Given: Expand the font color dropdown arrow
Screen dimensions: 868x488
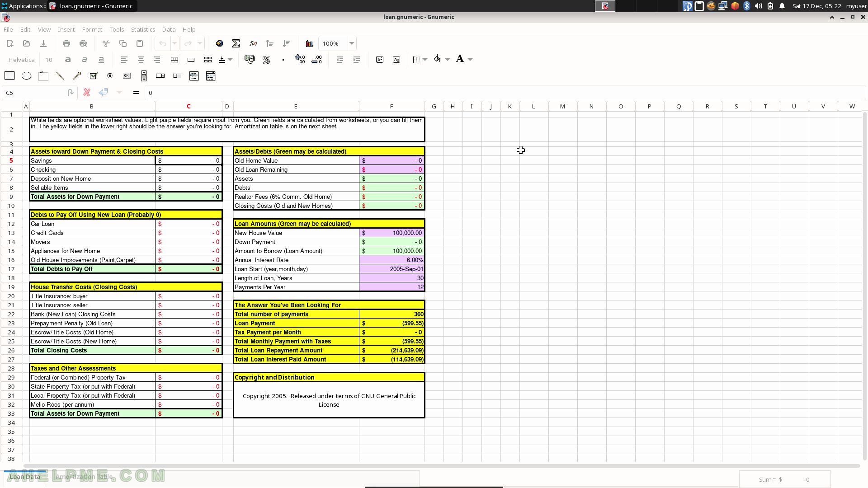Looking at the screenshot, I should (x=470, y=60).
